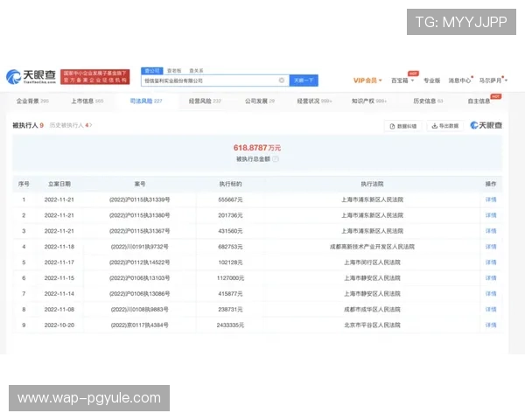The width and height of the screenshot is (525, 420).
Task: Click court 北京市平谷区人民法院
Action: point(372,325)
